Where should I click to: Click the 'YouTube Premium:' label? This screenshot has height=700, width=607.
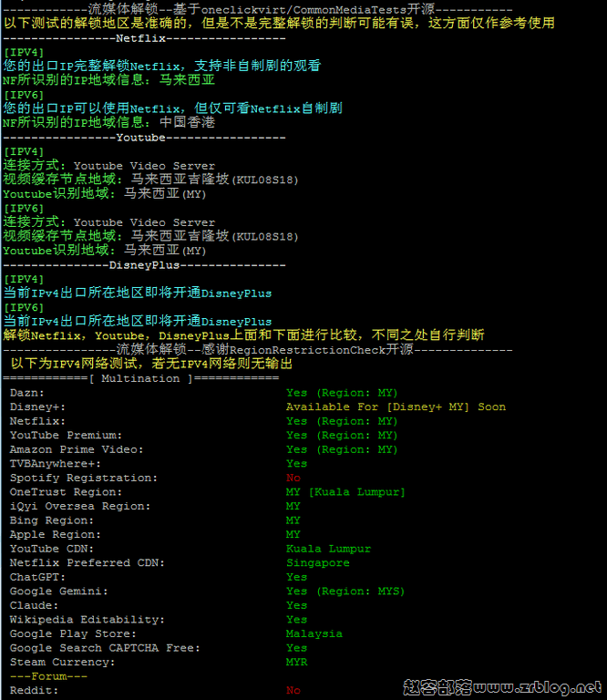pos(66,436)
